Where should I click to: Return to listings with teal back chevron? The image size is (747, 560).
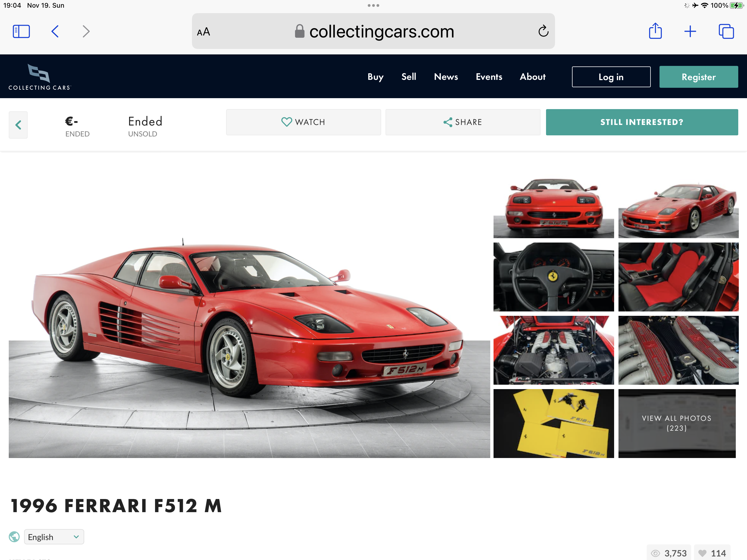click(18, 125)
